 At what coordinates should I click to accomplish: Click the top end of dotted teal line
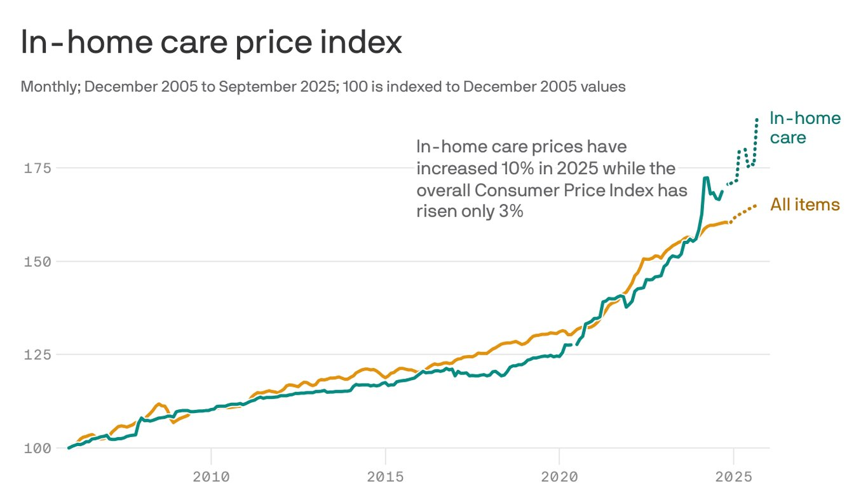[x=757, y=119]
